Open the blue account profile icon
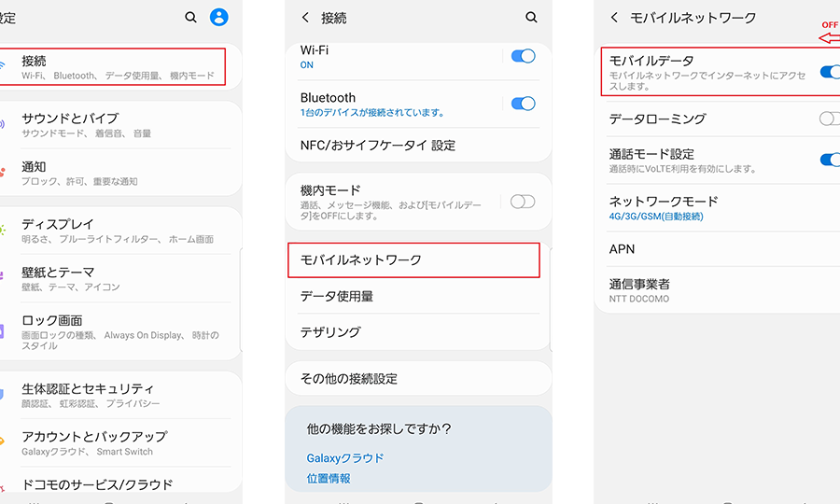The image size is (840, 504). click(x=218, y=17)
